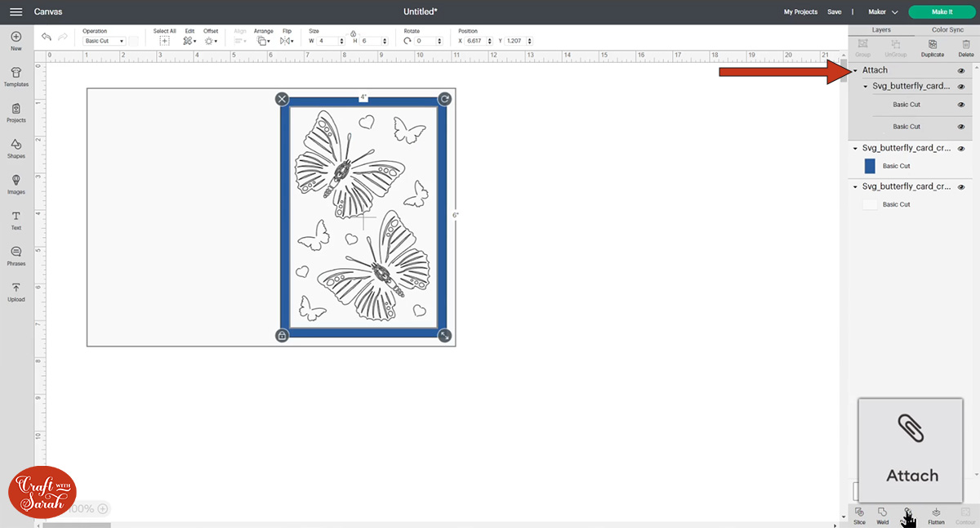Open the hamburger menu next to Canvas

tap(15, 11)
